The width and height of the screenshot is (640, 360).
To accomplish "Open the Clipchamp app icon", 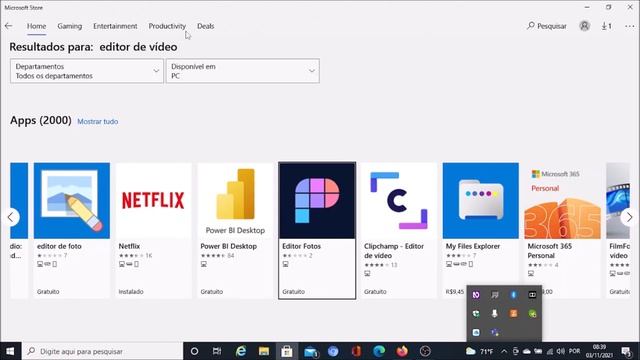I will [399, 200].
